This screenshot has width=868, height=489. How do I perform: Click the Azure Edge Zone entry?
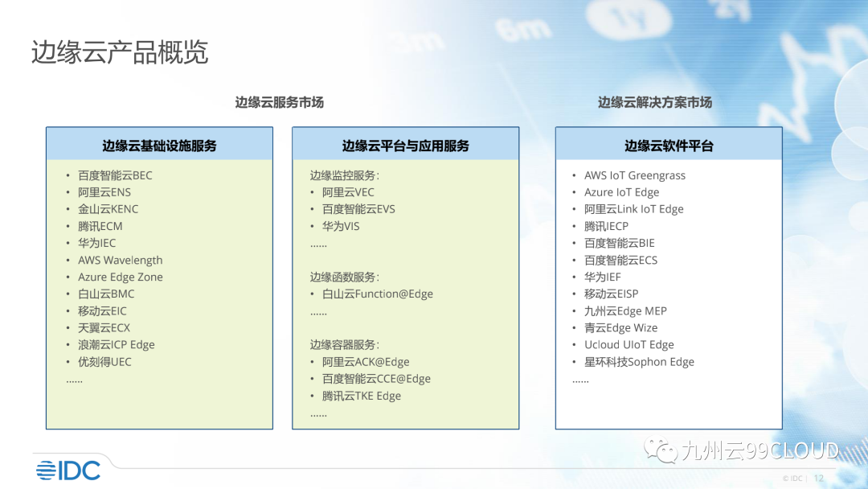(120, 277)
